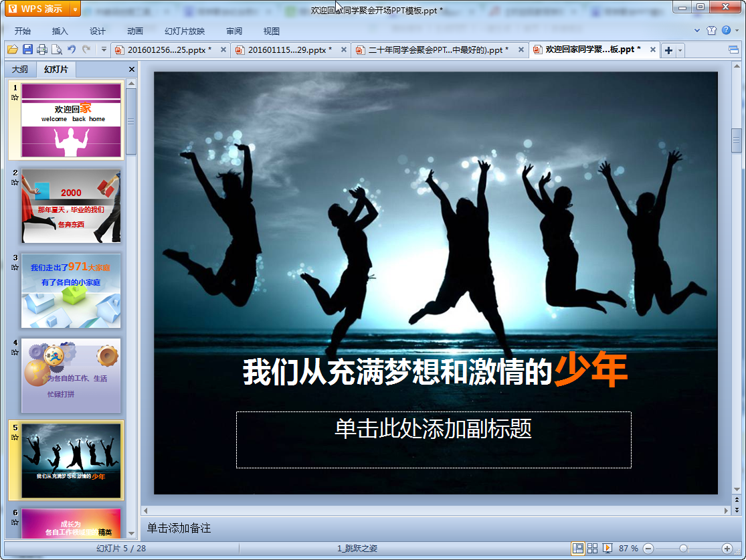Switch to the 大纲 outline tab
Screen dimensions: 746x560
click(20, 70)
